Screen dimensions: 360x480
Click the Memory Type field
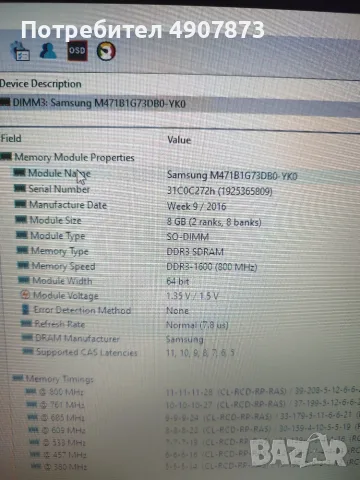60,251
